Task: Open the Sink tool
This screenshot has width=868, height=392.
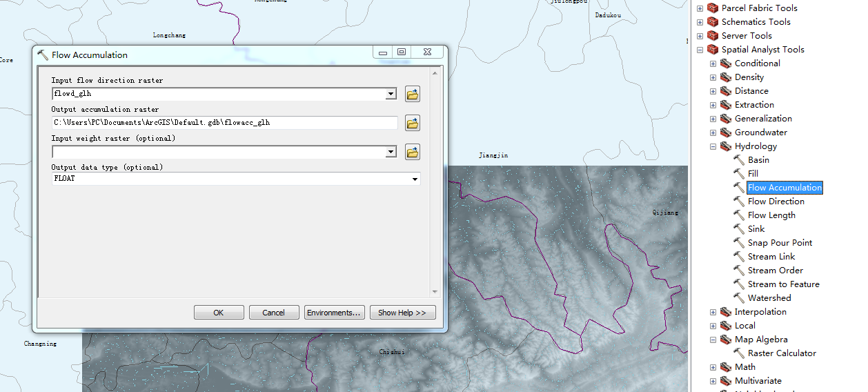Action: (756, 229)
